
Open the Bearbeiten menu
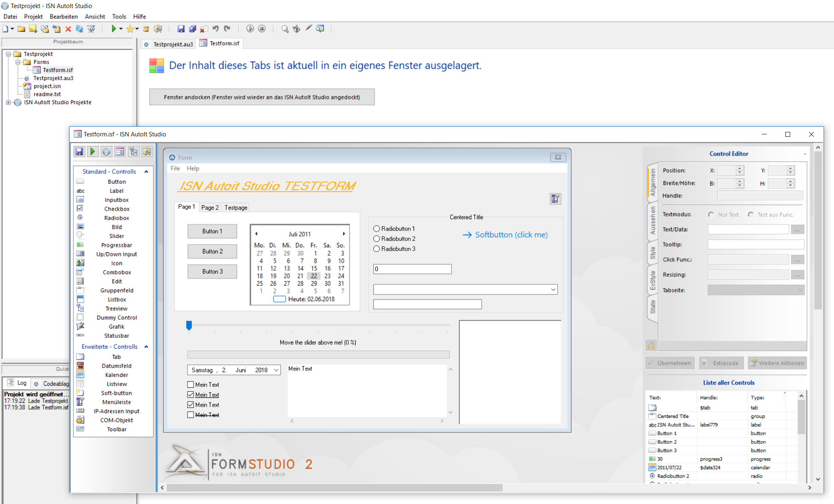[64, 16]
